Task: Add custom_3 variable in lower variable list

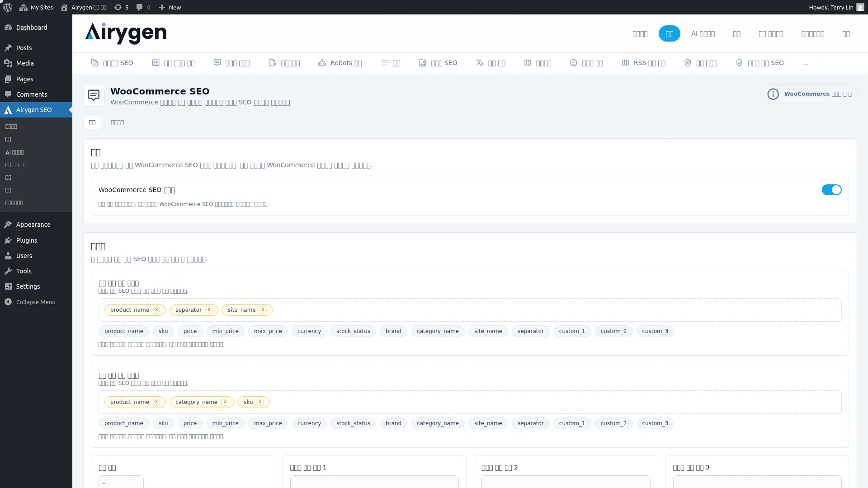Action: pyautogui.click(x=655, y=423)
